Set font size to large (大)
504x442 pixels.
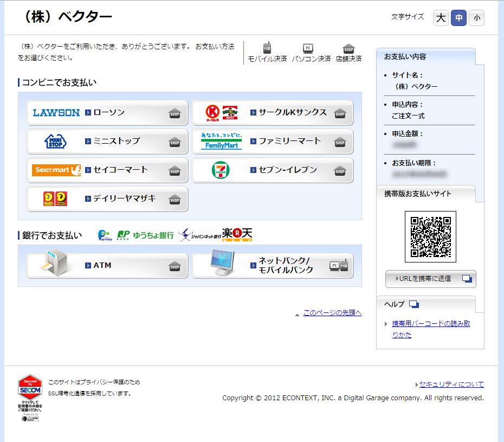(x=441, y=18)
